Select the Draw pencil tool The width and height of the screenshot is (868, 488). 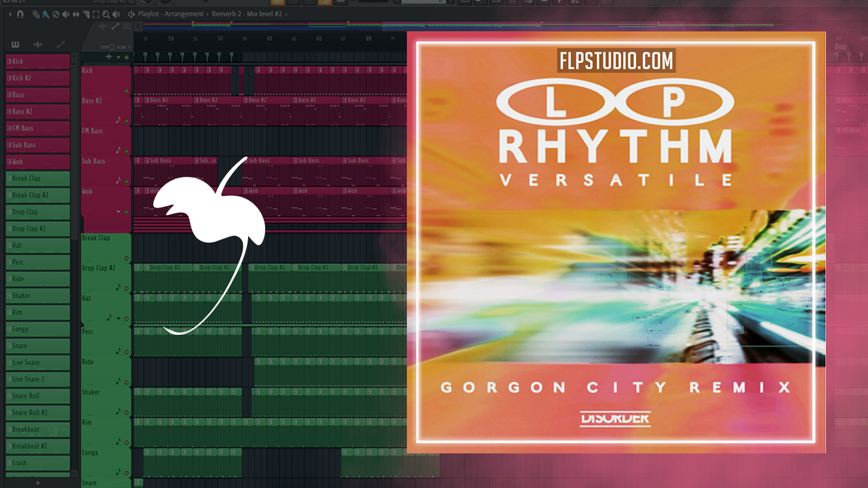tap(36, 14)
